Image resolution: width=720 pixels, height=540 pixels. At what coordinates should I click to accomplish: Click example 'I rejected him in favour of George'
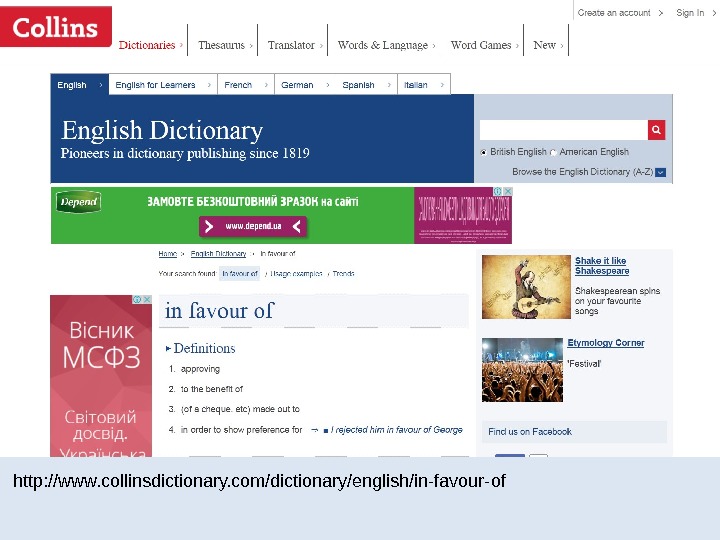pyautogui.click(x=396, y=430)
